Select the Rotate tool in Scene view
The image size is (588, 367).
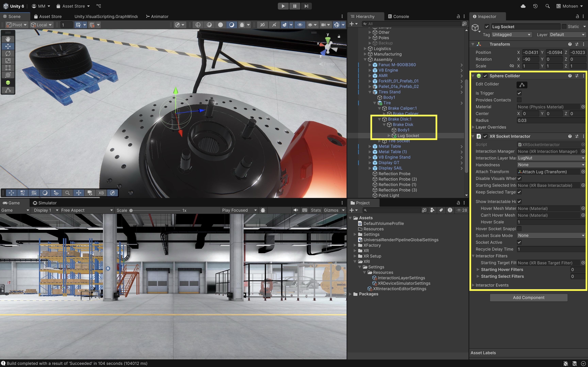[x=8, y=53]
